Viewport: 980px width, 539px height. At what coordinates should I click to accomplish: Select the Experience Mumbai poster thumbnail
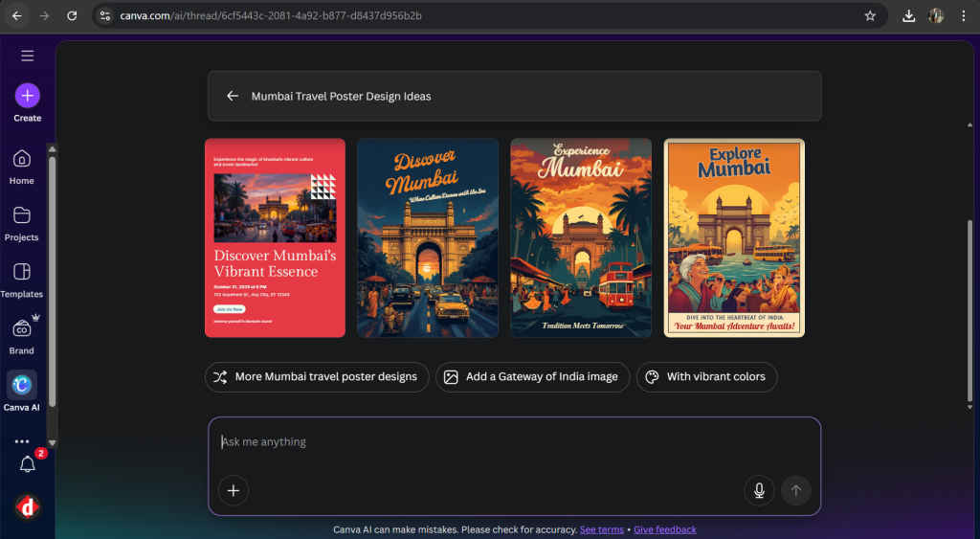[x=581, y=237]
